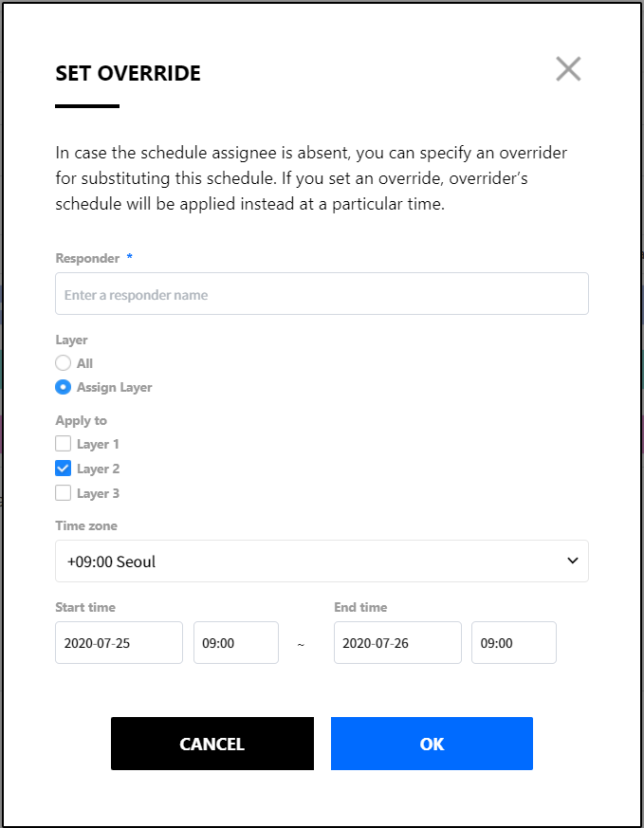This screenshot has width=644, height=828.
Task: Click the Responder field label
Action: (87, 258)
